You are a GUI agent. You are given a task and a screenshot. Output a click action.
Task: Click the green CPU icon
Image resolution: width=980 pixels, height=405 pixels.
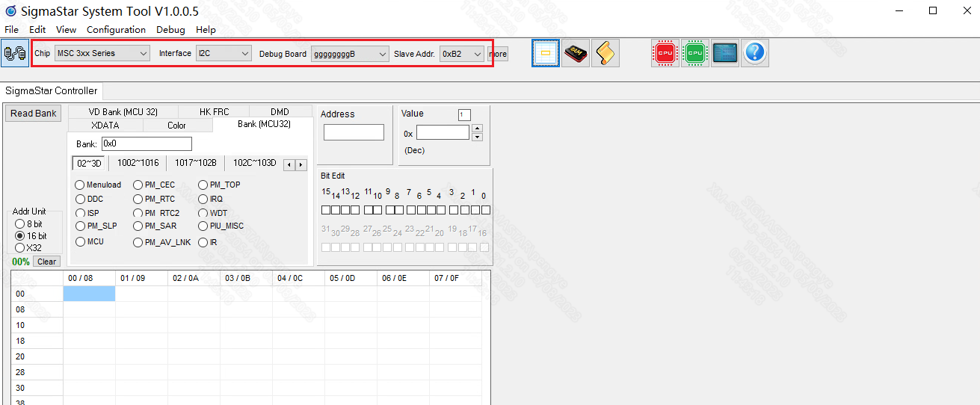[x=695, y=53]
